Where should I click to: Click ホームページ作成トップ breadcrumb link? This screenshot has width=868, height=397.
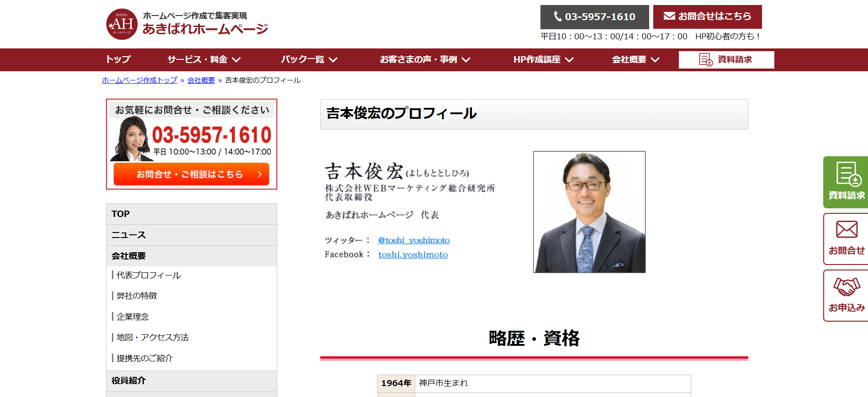(139, 80)
